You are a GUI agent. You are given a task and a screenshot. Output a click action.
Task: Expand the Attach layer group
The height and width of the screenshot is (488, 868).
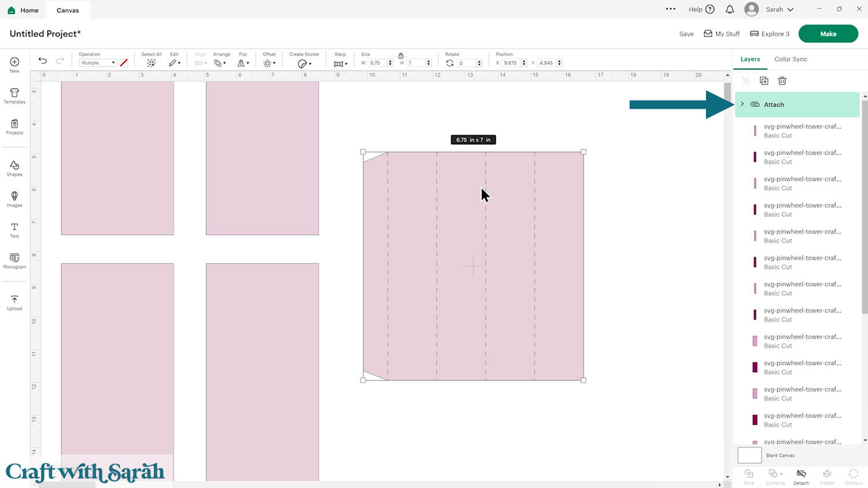click(742, 104)
